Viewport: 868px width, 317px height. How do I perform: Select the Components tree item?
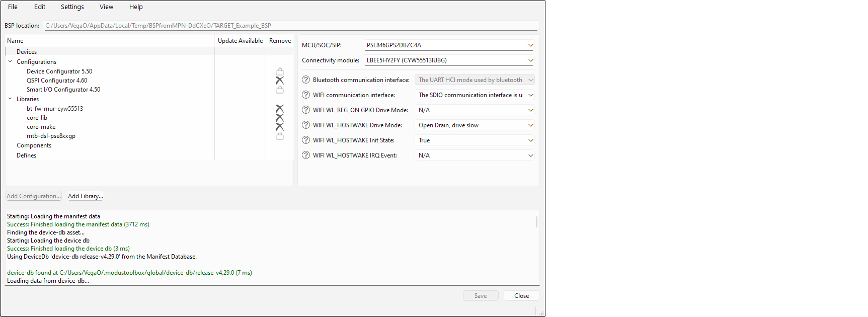(34, 145)
